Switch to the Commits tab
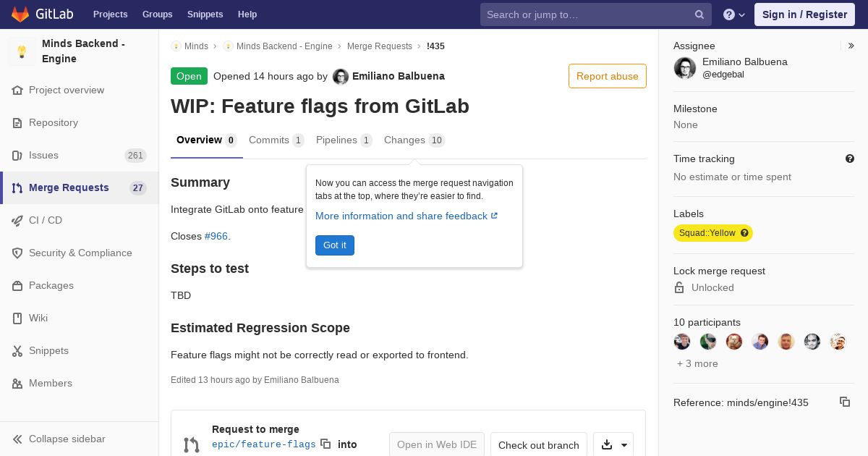 [276, 140]
